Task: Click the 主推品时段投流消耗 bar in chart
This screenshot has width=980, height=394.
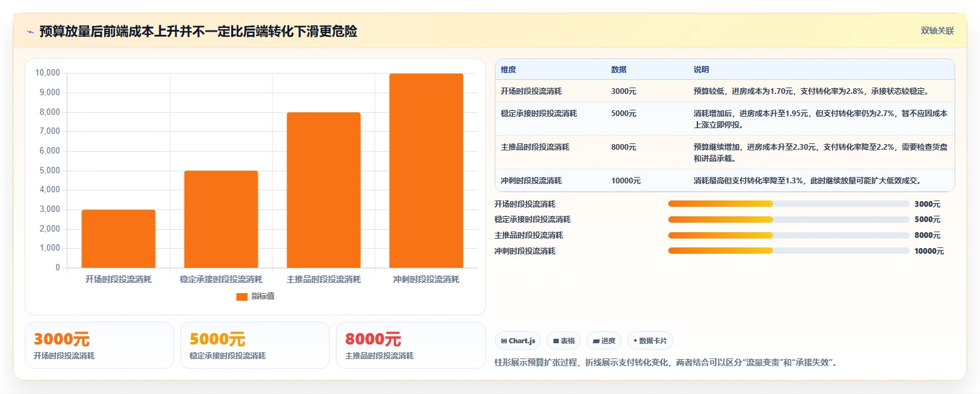Action: pos(324,190)
